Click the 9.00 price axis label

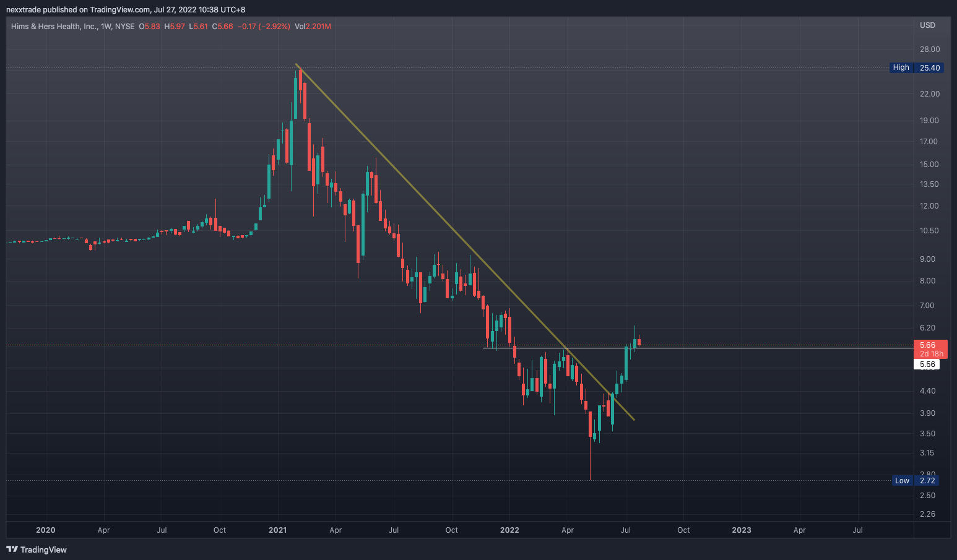927,259
